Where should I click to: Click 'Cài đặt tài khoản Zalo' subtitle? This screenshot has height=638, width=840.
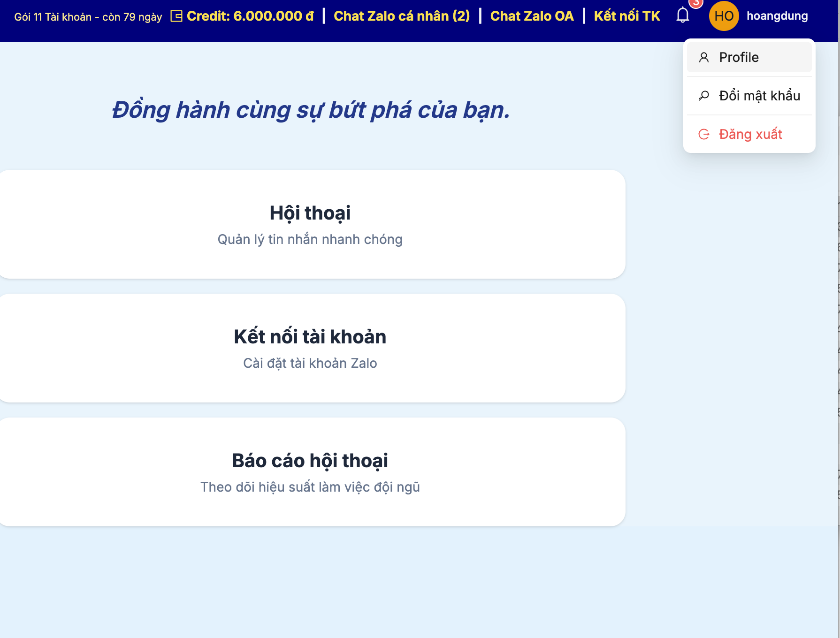point(310,363)
